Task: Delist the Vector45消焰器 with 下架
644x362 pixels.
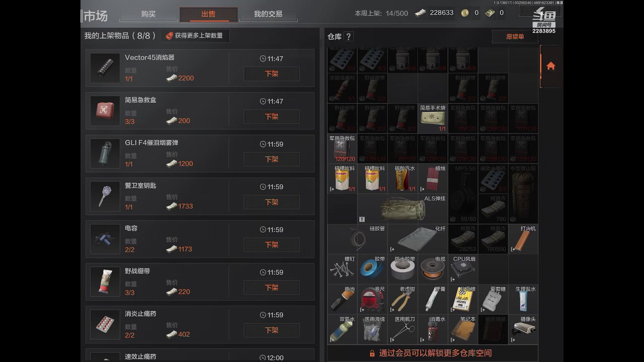Action: pyautogui.click(x=272, y=73)
